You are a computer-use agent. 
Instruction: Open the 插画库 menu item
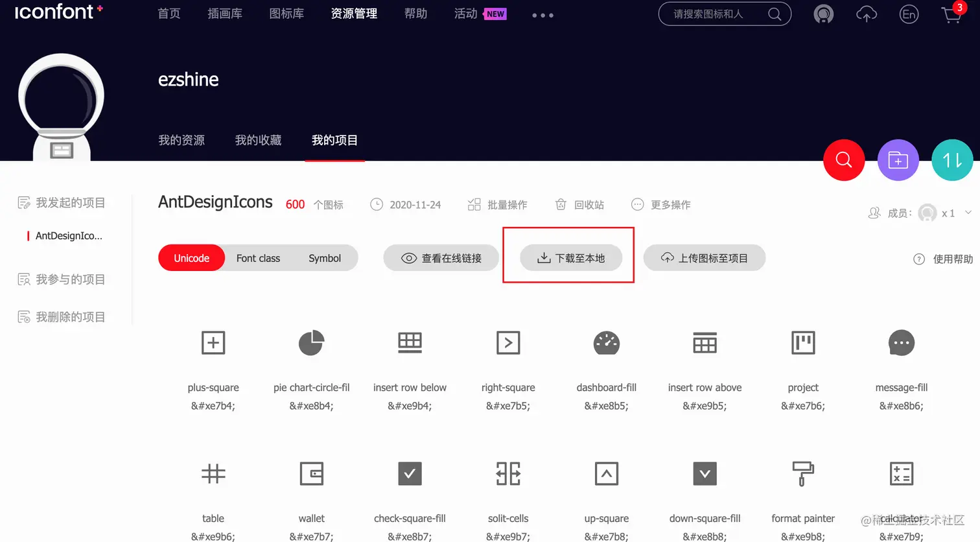(225, 14)
